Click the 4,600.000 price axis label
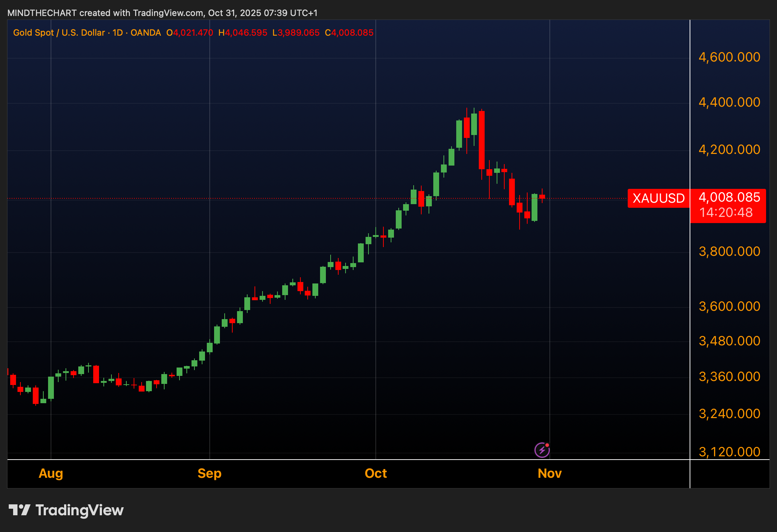This screenshot has height=532, width=777. pos(729,57)
